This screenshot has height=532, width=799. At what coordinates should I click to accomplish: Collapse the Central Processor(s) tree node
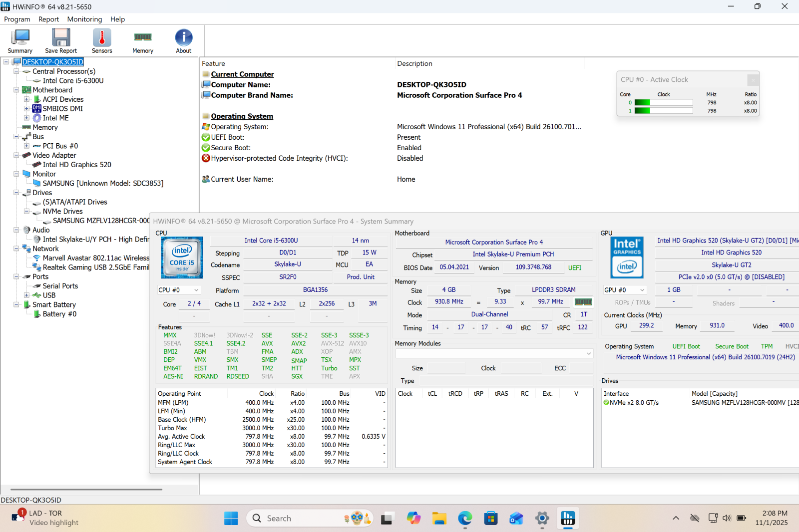coord(16,71)
